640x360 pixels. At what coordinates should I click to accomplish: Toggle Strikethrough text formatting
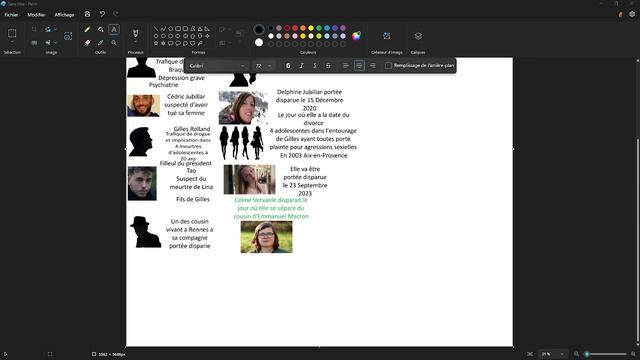(x=328, y=65)
